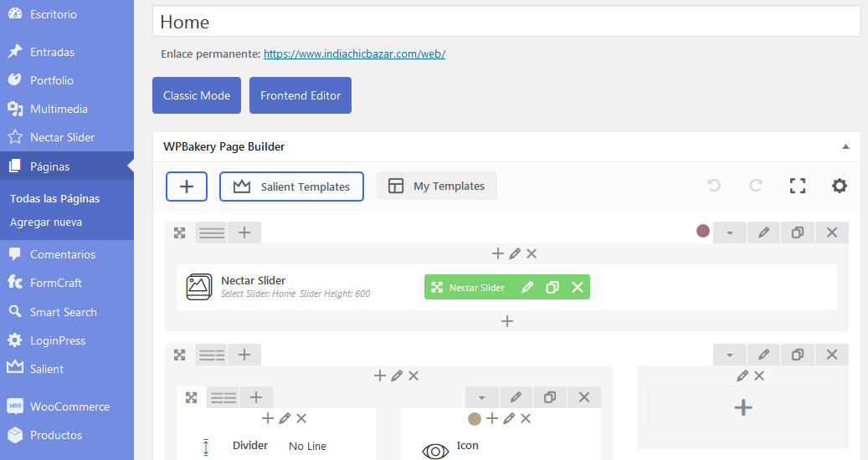Toggle WPBakery fullscreen mode icon
The width and height of the screenshot is (868, 460).
point(797,186)
